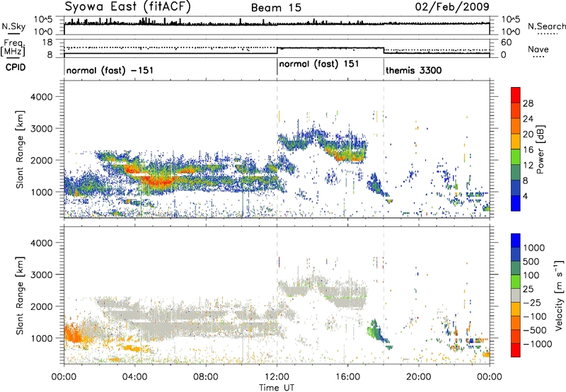The width and height of the screenshot is (566, 392).
Task: Select the "-25" tick on Velocity colorbar
Action: [x=533, y=303]
